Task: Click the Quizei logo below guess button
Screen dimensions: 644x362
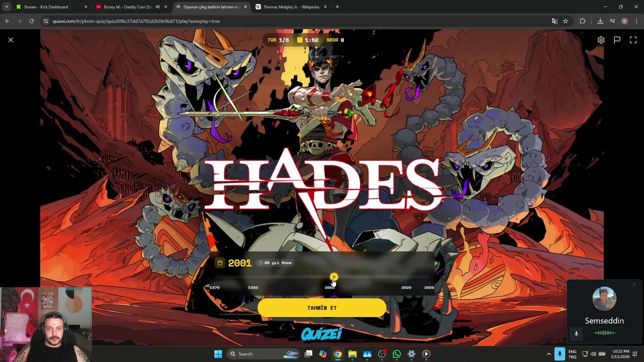Action: point(322,334)
